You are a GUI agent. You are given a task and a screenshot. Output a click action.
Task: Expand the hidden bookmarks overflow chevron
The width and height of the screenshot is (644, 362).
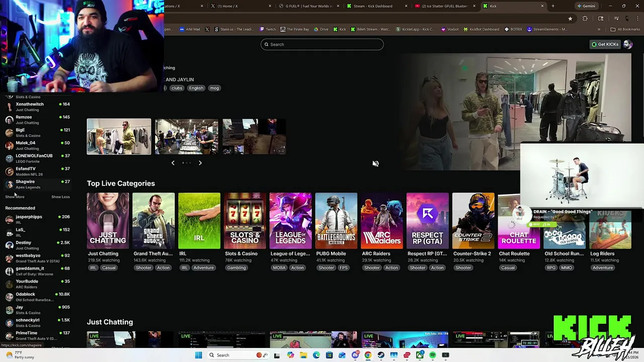tap(599, 29)
